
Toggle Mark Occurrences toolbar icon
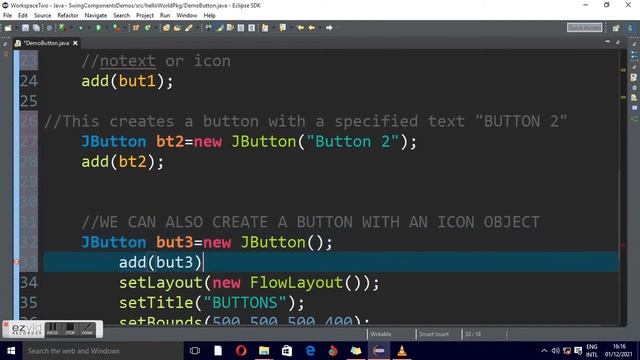pyautogui.click(x=220, y=28)
